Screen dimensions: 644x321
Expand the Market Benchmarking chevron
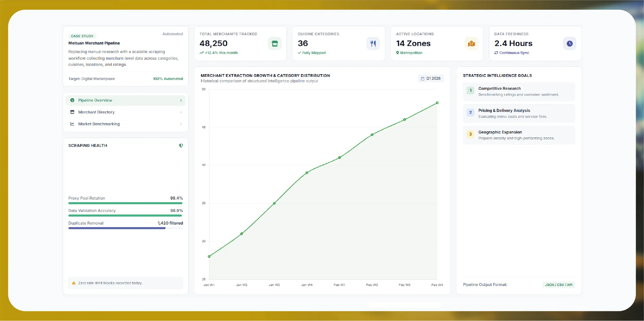coord(181,124)
